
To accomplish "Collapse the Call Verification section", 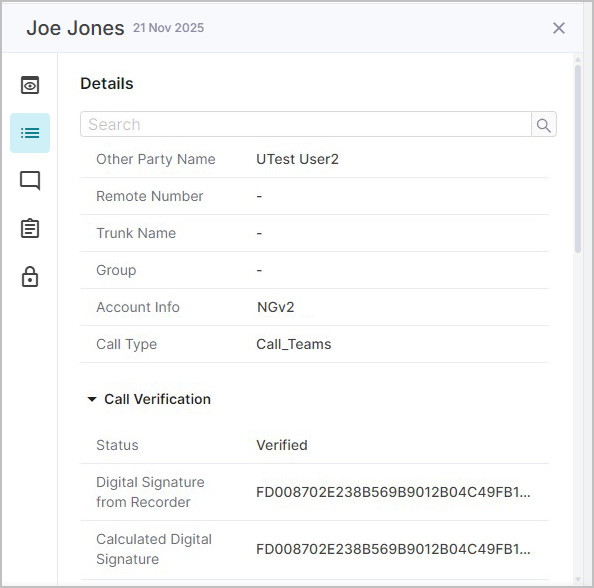I will tap(92, 399).
